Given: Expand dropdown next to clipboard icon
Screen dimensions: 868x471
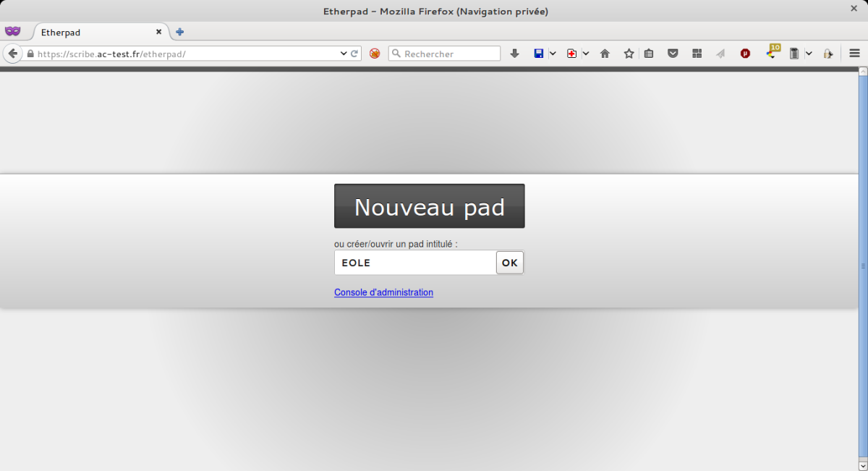Looking at the screenshot, I should pos(809,54).
